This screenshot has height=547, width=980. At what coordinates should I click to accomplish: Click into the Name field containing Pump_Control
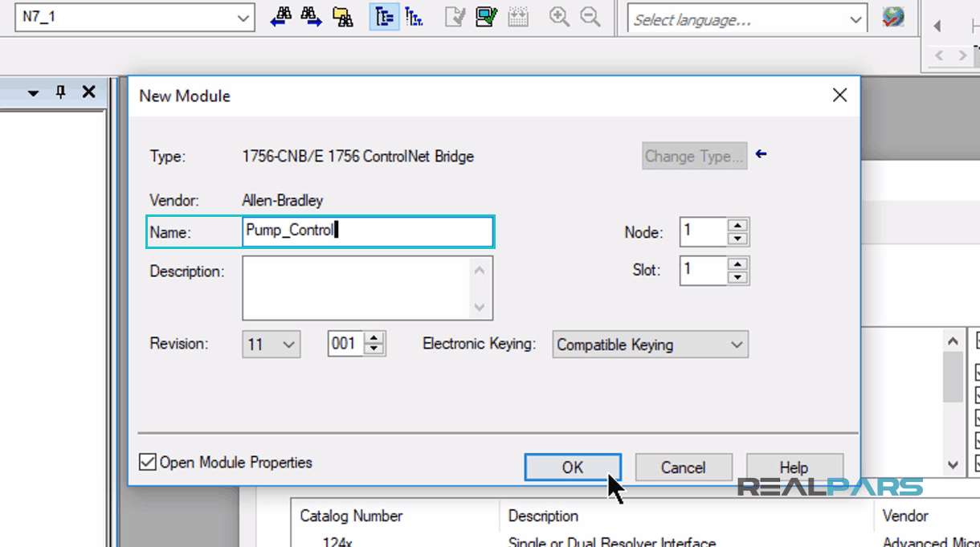pos(368,231)
